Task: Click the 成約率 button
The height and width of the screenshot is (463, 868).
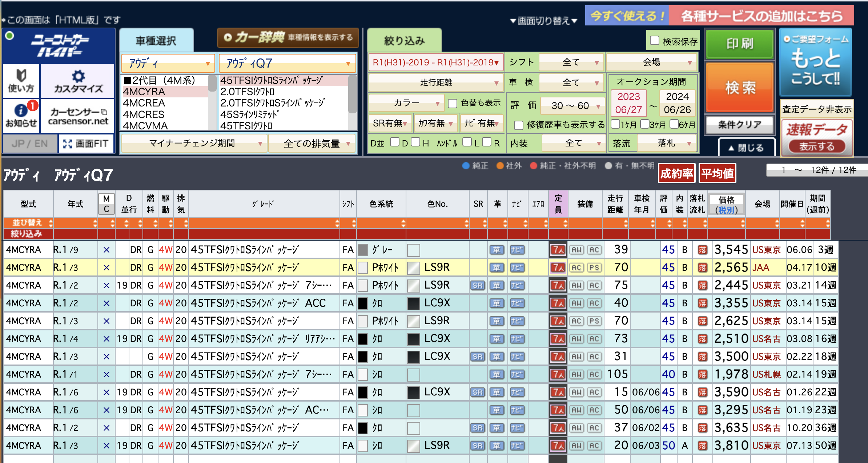Action: pyautogui.click(x=676, y=173)
